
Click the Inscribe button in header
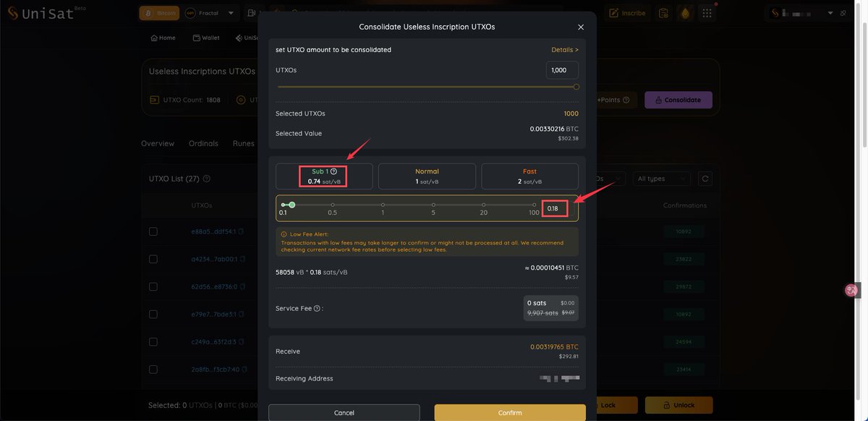tap(628, 13)
